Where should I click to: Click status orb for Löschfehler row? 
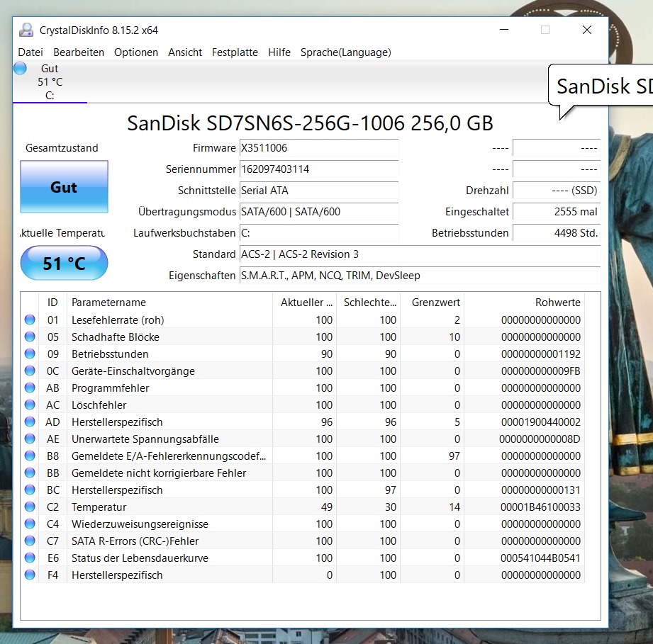(x=30, y=405)
